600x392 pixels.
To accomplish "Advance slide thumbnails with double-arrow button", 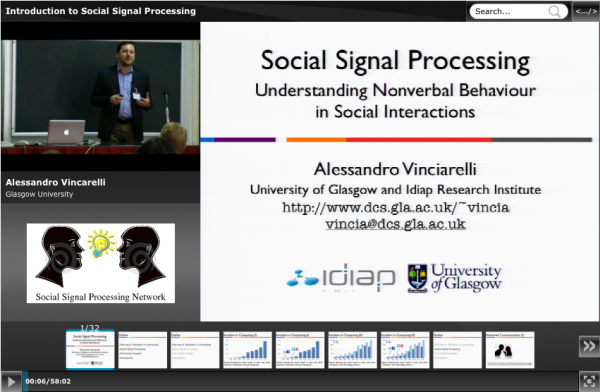I will coord(589,346).
